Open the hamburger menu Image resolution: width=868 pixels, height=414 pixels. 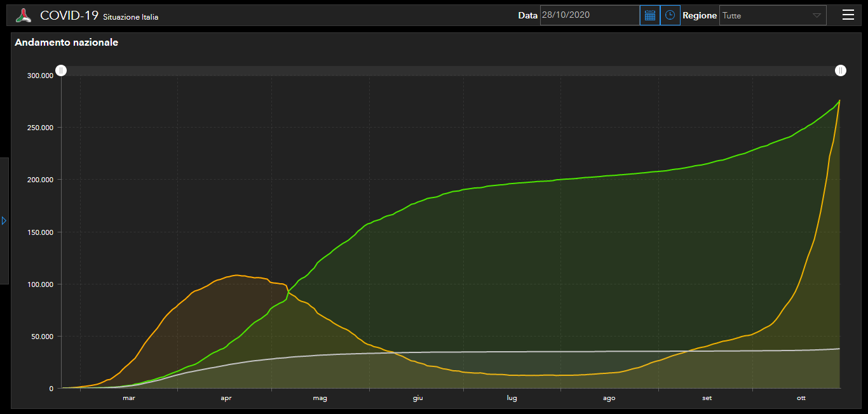pos(848,15)
